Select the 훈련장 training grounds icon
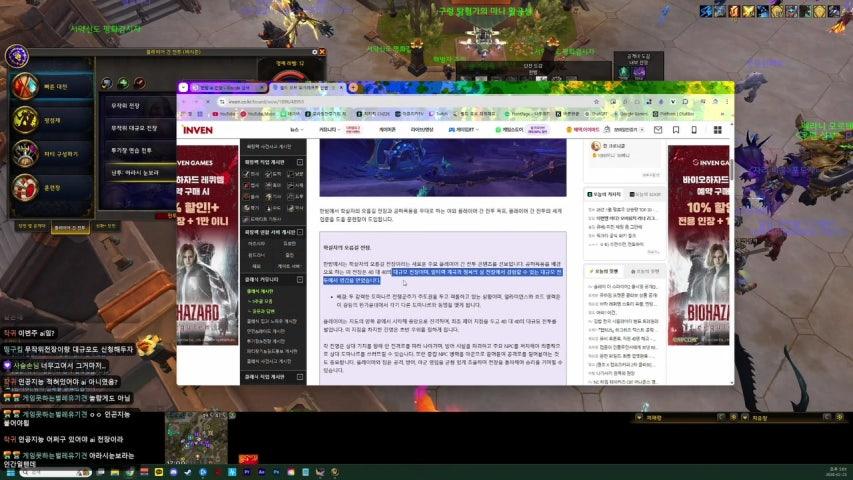Image resolution: width=853 pixels, height=480 pixels. pos(27,189)
